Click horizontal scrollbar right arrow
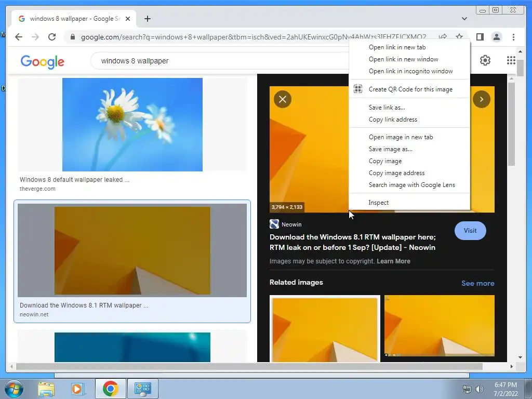Viewport: 532px width, 399px height. (511, 366)
